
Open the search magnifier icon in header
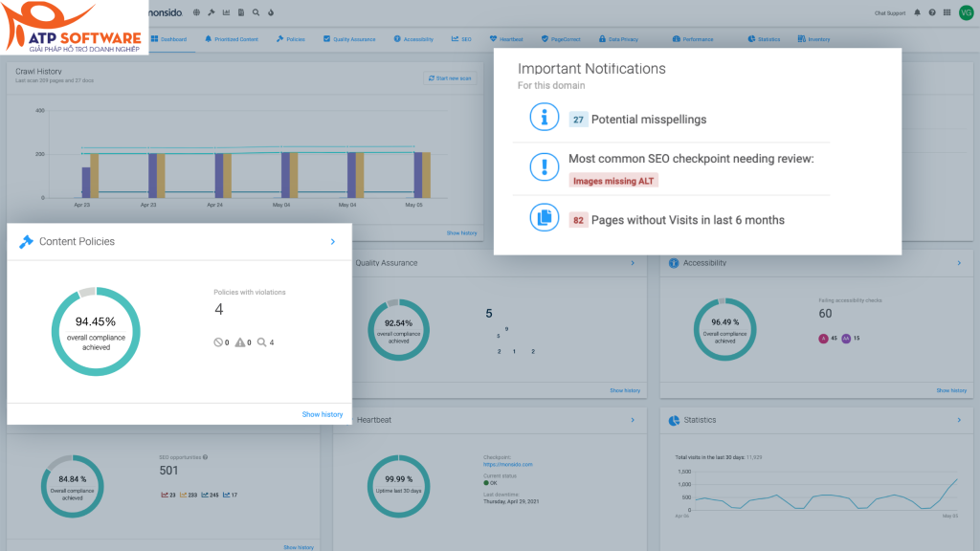pyautogui.click(x=256, y=12)
